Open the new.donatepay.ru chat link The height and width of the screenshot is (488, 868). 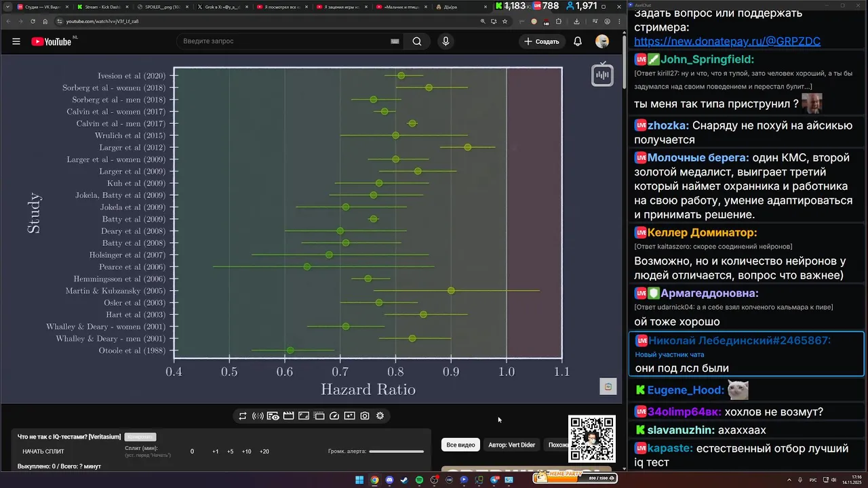[727, 41]
